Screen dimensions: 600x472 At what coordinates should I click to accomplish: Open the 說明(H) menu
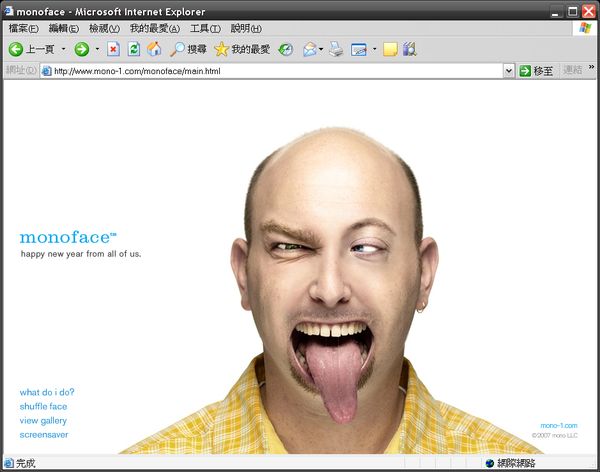pyautogui.click(x=246, y=29)
